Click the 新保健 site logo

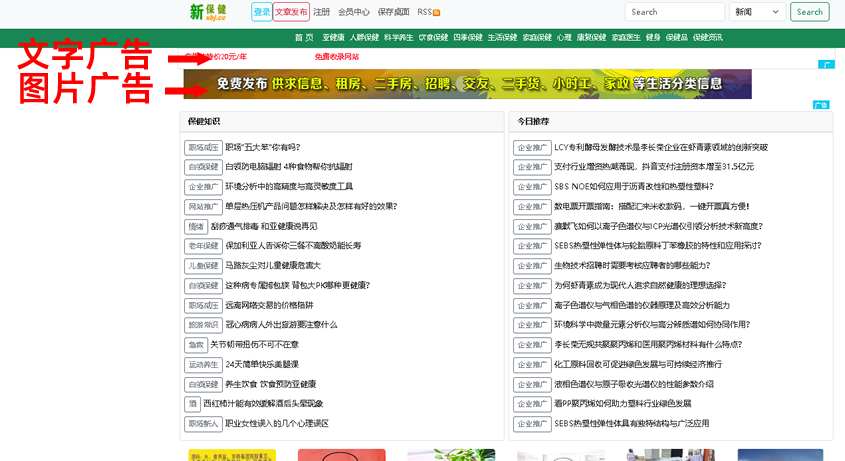pos(209,12)
